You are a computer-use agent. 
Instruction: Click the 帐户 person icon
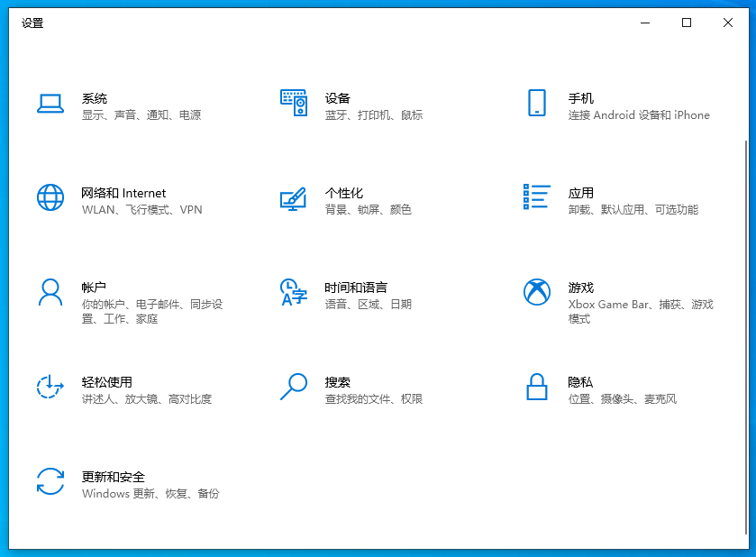tap(50, 292)
